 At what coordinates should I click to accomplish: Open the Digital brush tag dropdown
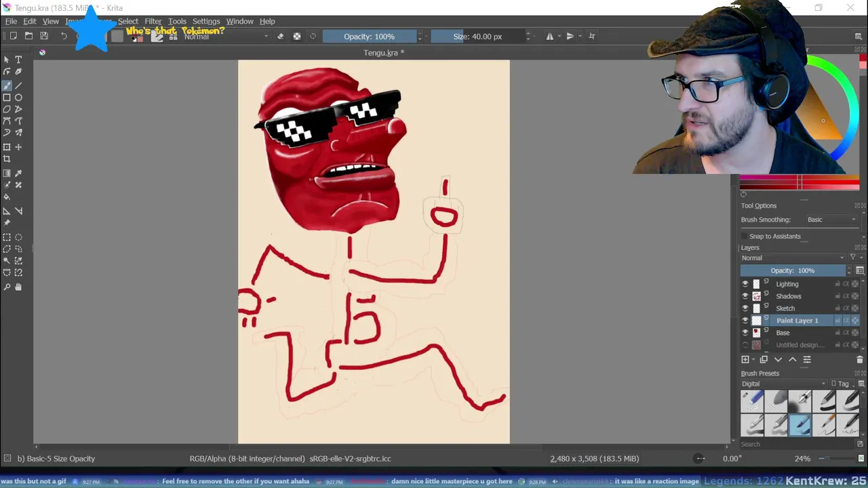tap(784, 384)
